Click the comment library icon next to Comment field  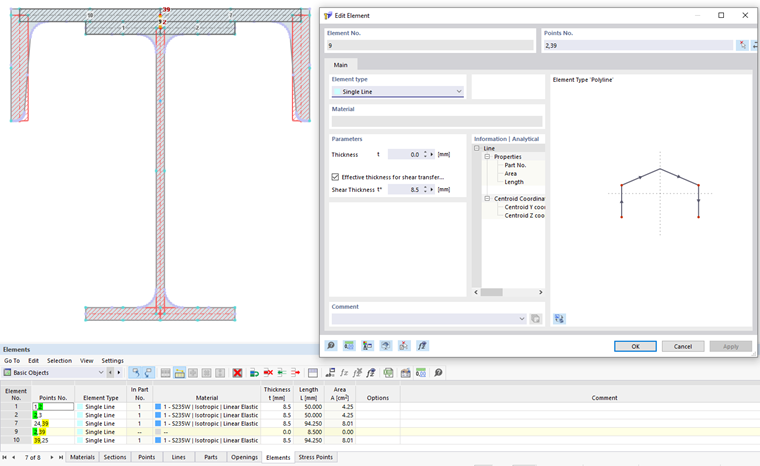[x=536, y=319]
